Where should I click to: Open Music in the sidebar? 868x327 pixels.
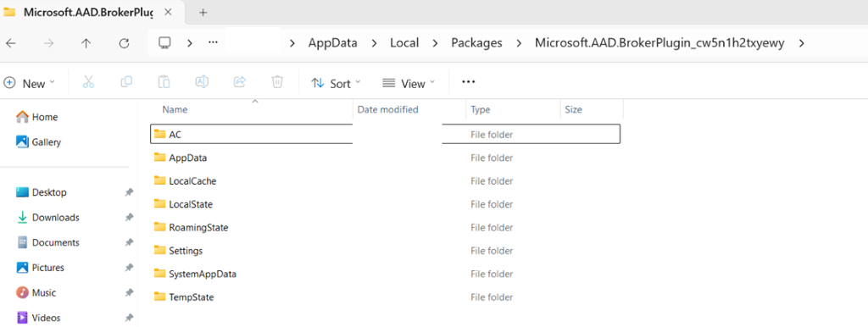pos(36,292)
